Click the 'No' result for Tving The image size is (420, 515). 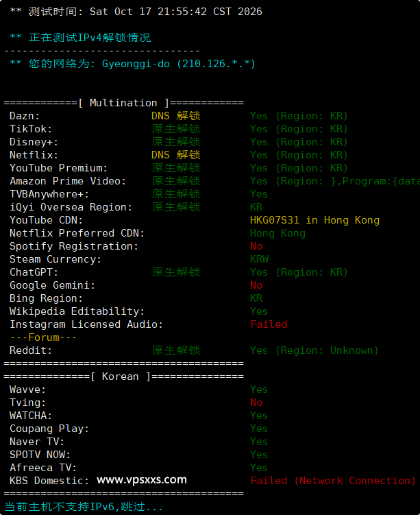[256, 403]
